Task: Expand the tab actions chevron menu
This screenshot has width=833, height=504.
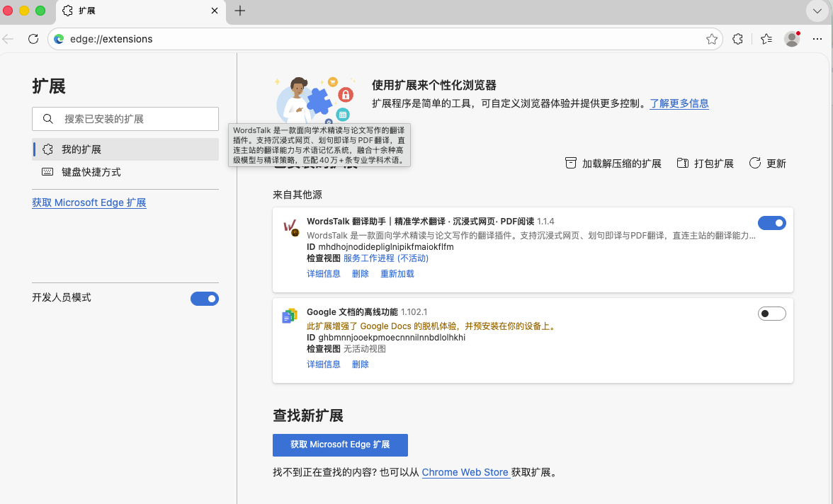Action: point(817,11)
